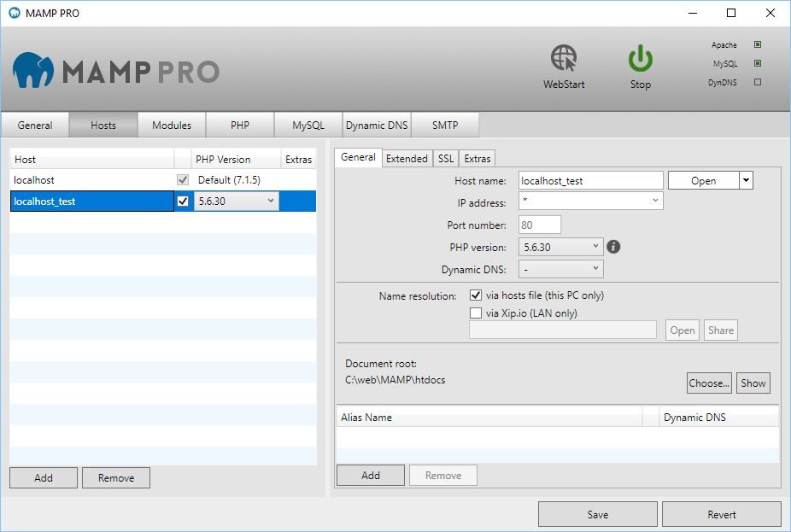The image size is (791, 532).
Task: Click the title bar MAMP app icon
Action: tap(15, 13)
